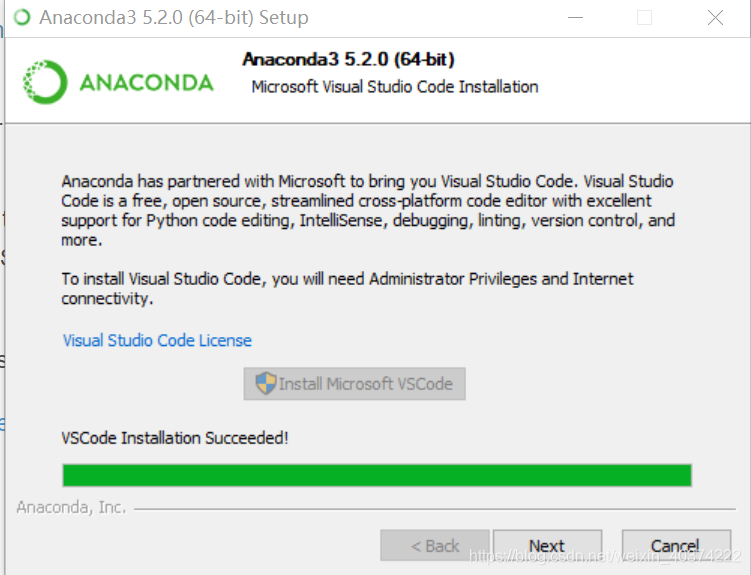The width and height of the screenshot is (751, 575).
Task: Click the Anaconda, Inc. footer label
Action: point(72,508)
